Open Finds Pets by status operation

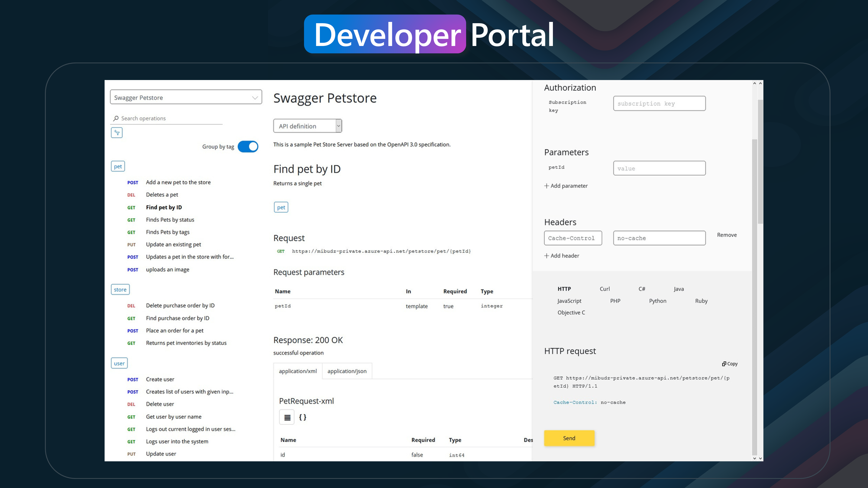click(170, 220)
